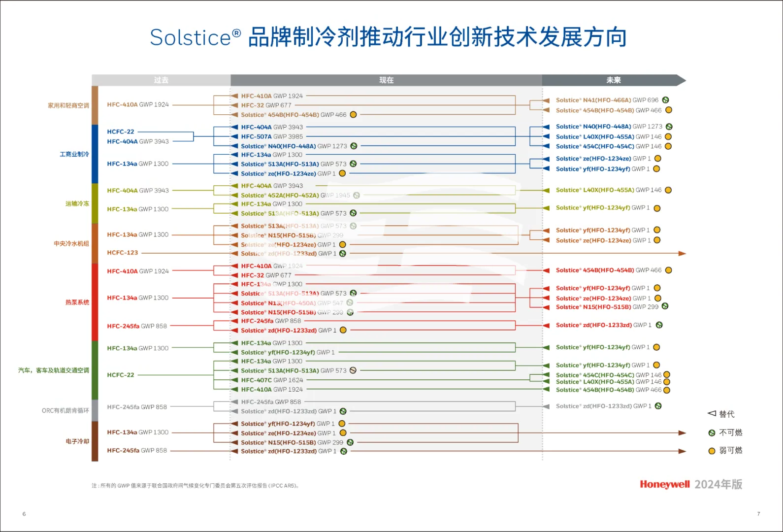Screen dimensions: 783x532
Task: Click the 替代 arrow legend icon
Action: click(x=712, y=413)
